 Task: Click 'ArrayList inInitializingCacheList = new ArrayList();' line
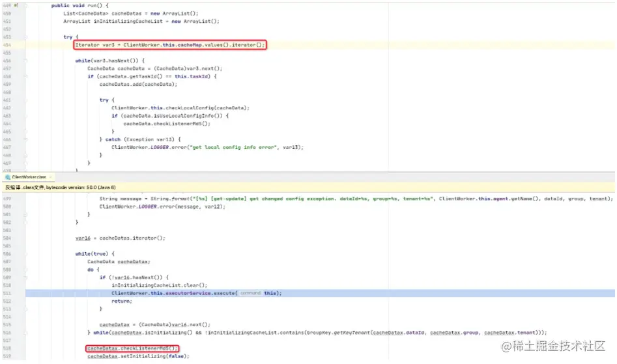(141, 21)
